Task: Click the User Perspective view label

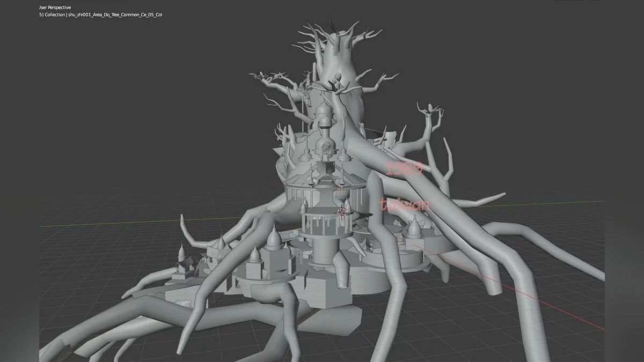Action: point(55,8)
